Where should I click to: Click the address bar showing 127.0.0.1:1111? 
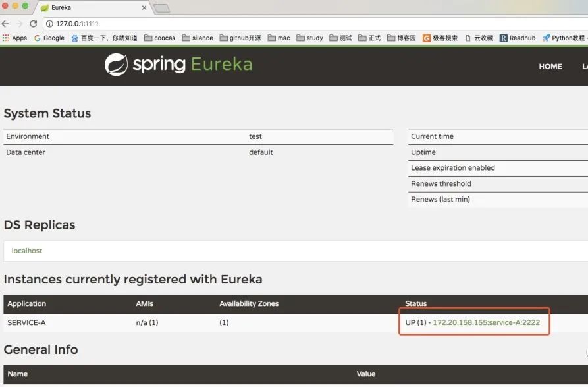coord(315,24)
